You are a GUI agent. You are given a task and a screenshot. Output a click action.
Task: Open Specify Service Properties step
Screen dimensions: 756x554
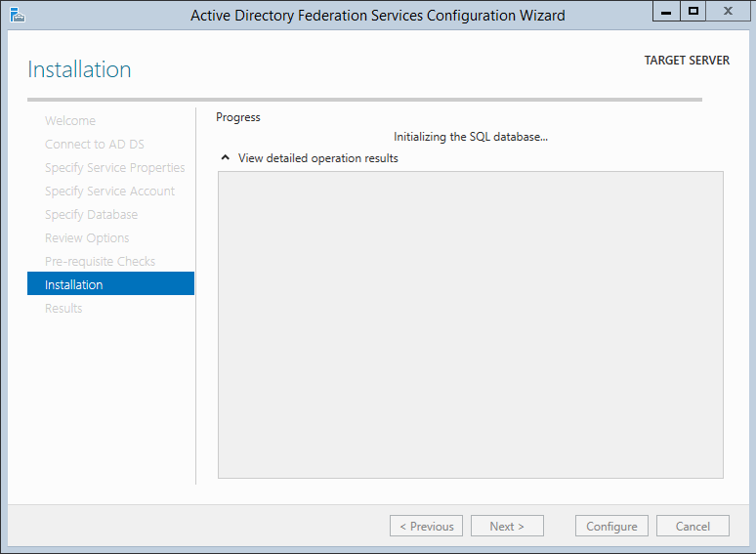pos(114,168)
